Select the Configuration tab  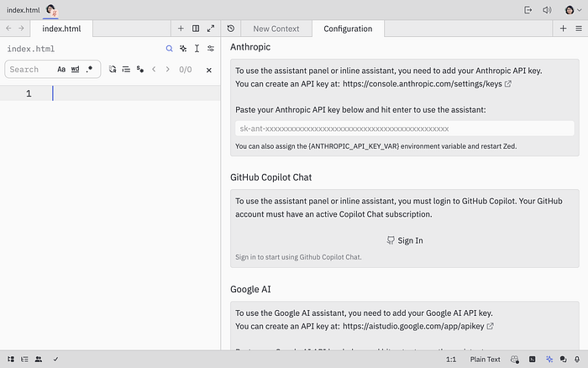(348, 29)
